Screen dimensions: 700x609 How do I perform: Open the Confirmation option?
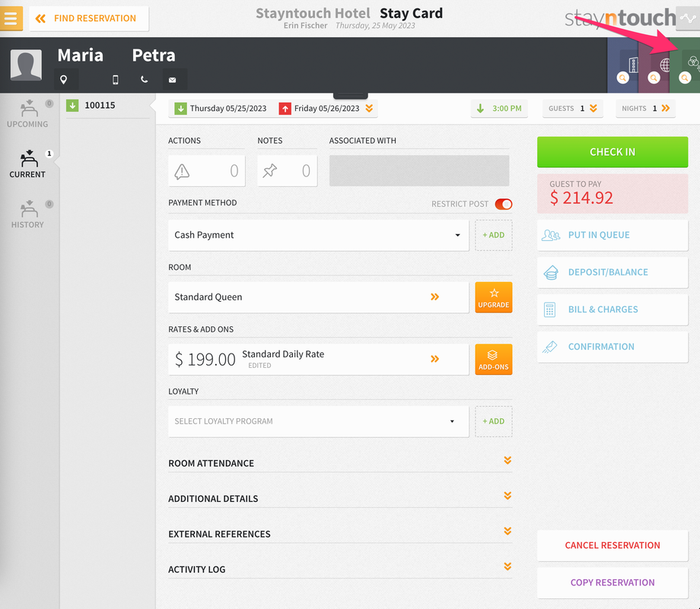click(x=612, y=347)
